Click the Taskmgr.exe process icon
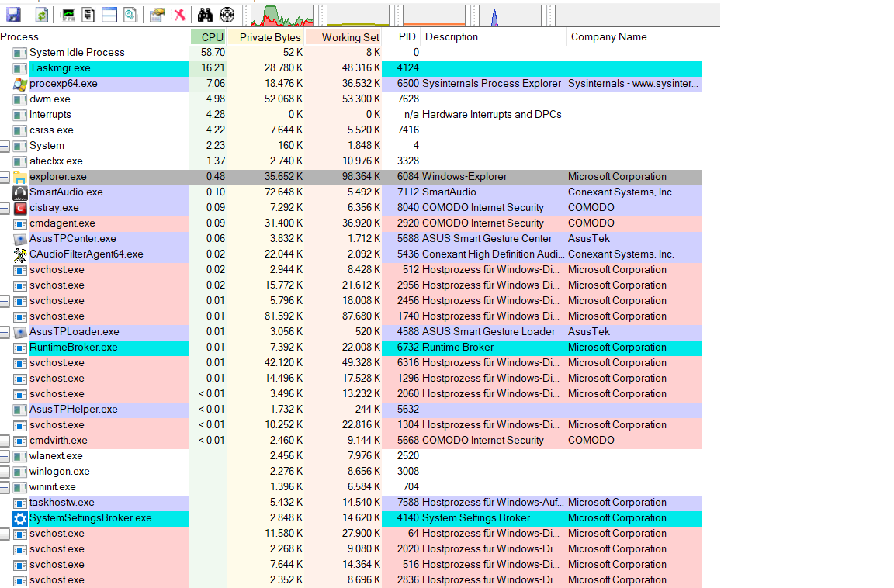Screen dimensions: 894x588 (x=20, y=68)
